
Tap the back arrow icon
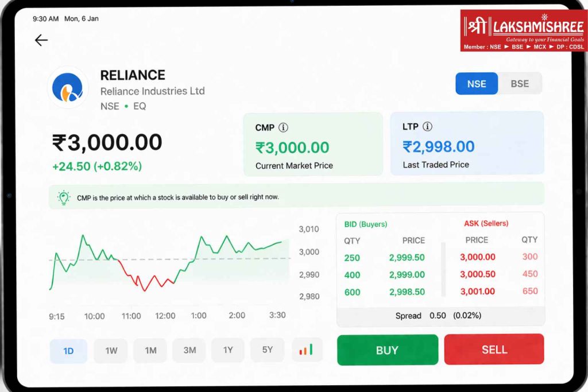pyautogui.click(x=41, y=40)
